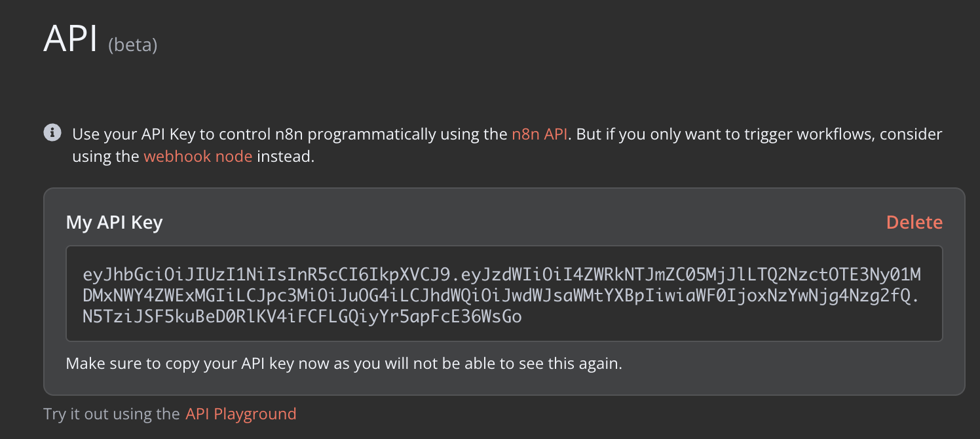
Task: Delete the API key
Action: pyautogui.click(x=914, y=223)
